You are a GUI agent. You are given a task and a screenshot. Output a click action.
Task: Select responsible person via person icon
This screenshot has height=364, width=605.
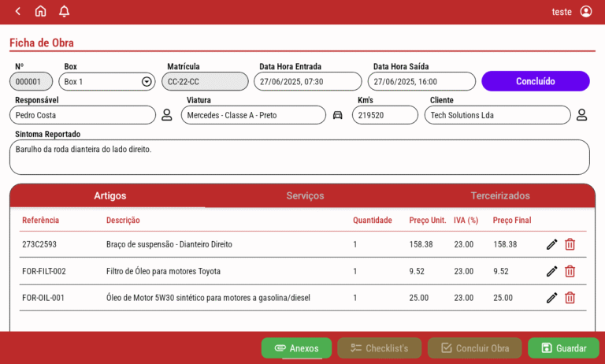[166, 115]
